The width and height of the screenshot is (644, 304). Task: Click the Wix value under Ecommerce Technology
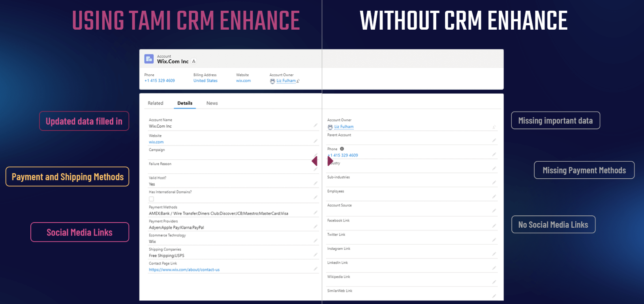[x=152, y=242]
